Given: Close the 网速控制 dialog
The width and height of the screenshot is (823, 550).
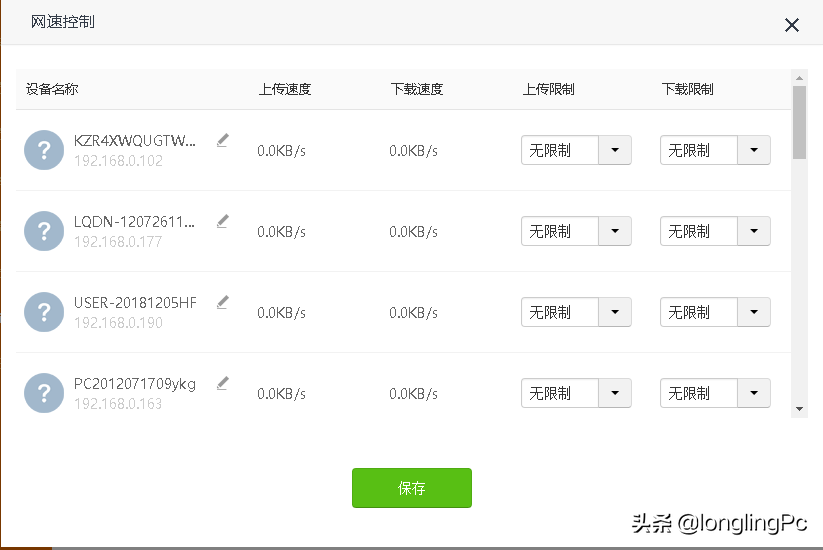Looking at the screenshot, I should coord(792,25).
